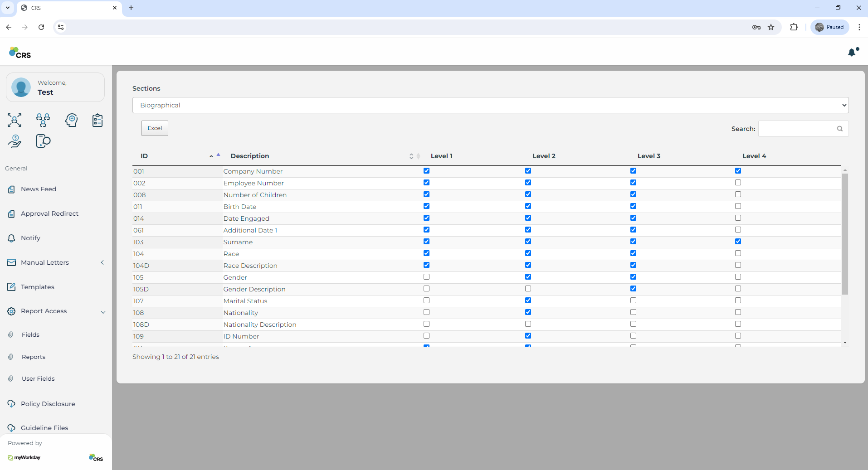868x470 pixels.
Task: Open Policy Disclosure link
Action: pyautogui.click(x=48, y=404)
